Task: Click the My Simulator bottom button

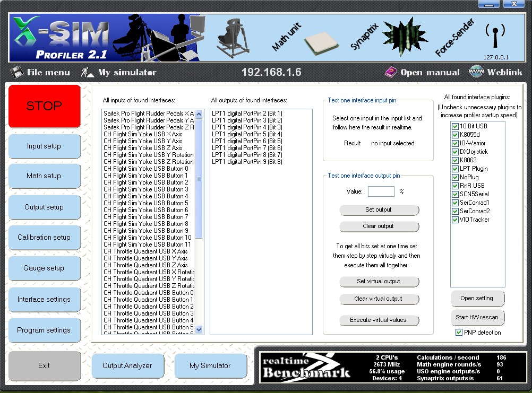Action: pyautogui.click(x=210, y=365)
